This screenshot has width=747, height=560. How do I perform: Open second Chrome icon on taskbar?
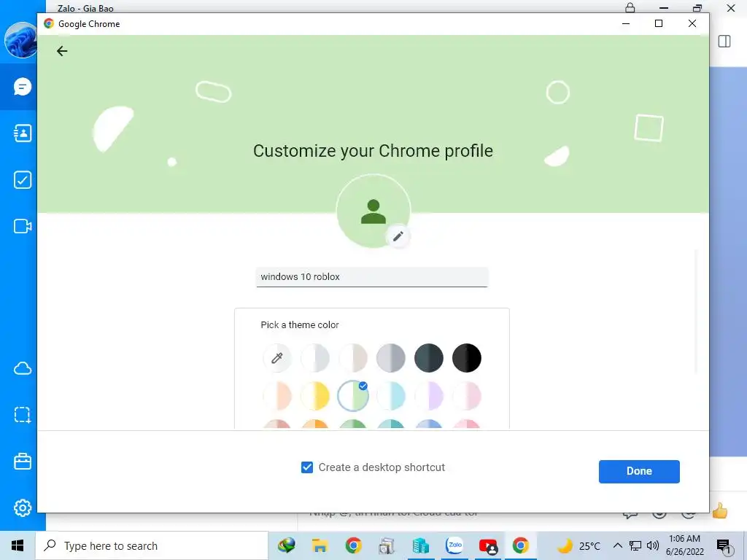520,545
